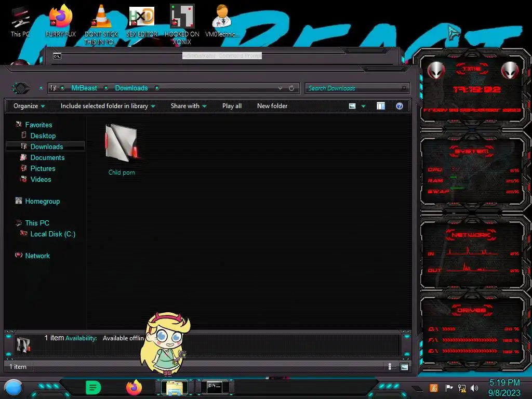The height and width of the screenshot is (399, 532).
Task: Toggle the preview pane button
Action: click(x=381, y=106)
